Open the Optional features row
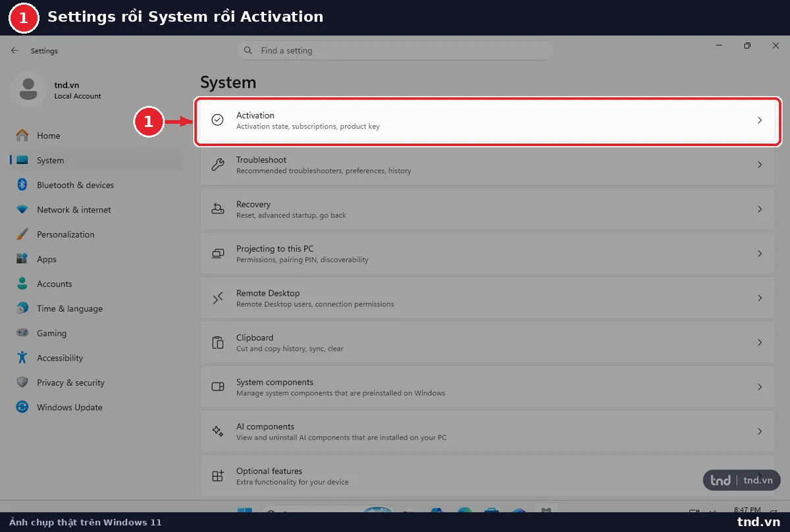The height and width of the screenshot is (532, 790). point(488,476)
